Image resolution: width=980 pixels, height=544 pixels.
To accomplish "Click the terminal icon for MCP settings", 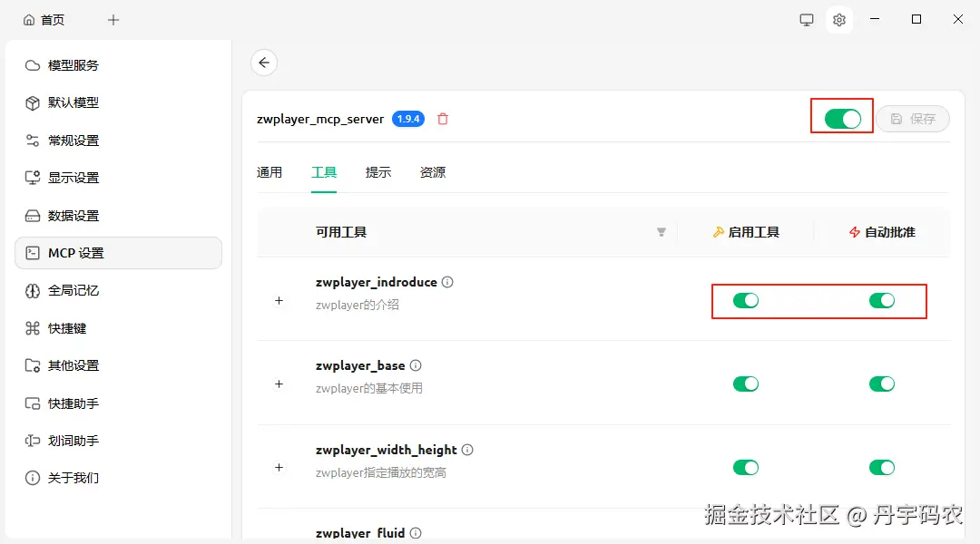I will coord(33,253).
